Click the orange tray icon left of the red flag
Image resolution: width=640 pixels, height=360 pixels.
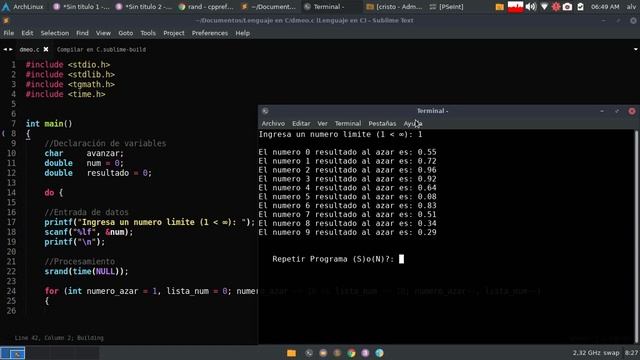click(500, 7)
